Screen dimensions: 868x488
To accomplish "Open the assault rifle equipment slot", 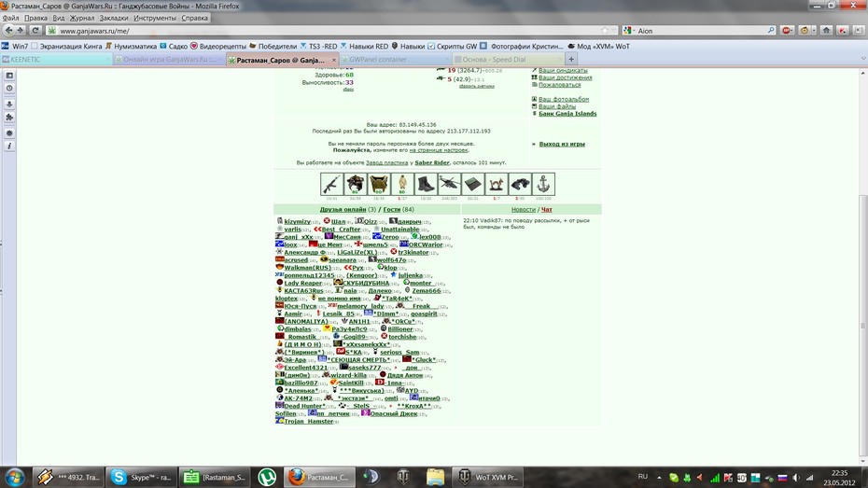I will point(331,184).
